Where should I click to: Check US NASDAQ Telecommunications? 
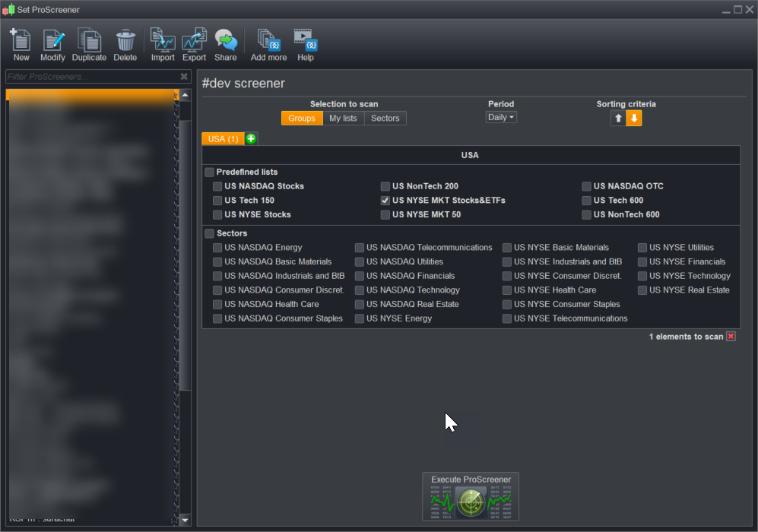click(359, 248)
